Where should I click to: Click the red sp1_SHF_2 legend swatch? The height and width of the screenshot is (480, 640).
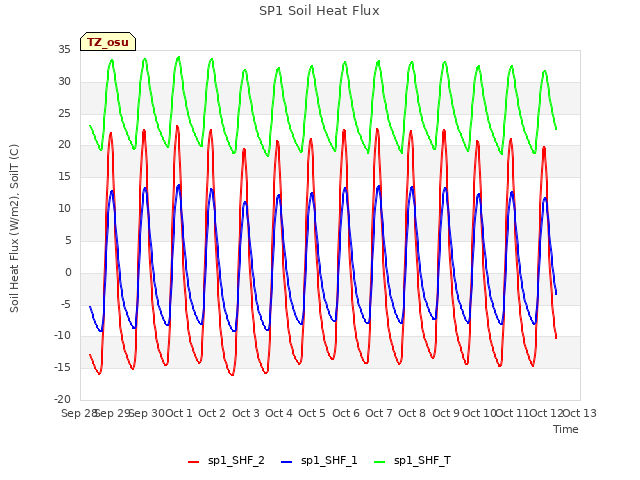(193, 462)
